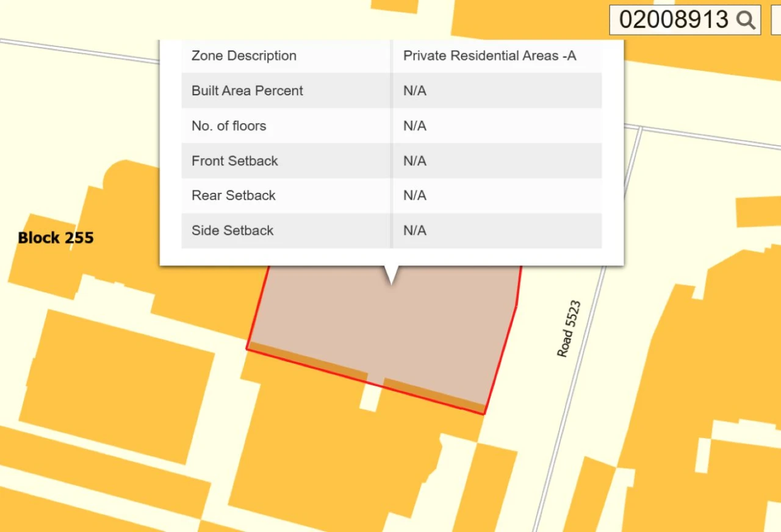This screenshot has width=781, height=532.
Task: Click N/A value for Side Setback
Action: click(414, 231)
